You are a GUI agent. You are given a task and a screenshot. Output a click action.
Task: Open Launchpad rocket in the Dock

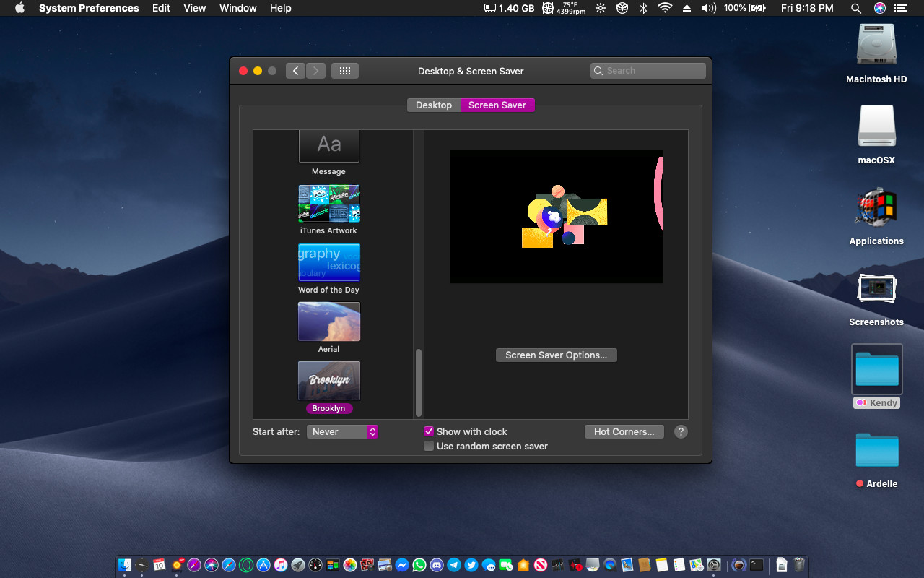point(298,565)
